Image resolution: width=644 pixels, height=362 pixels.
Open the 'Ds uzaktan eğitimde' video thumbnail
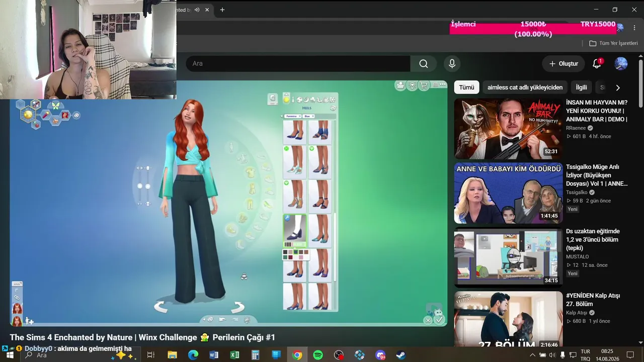coord(508,257)
